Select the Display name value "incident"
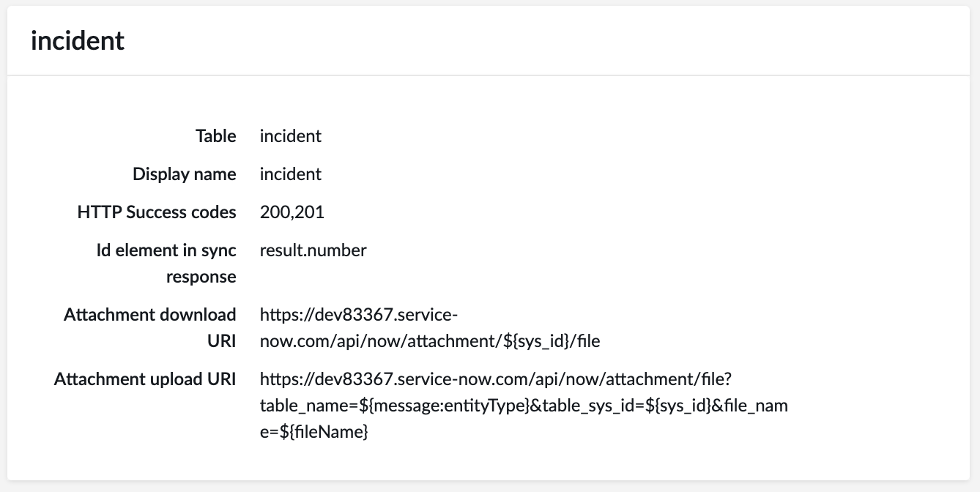The width and height of the screenshot is (980, 492). (x=290, y=174)
